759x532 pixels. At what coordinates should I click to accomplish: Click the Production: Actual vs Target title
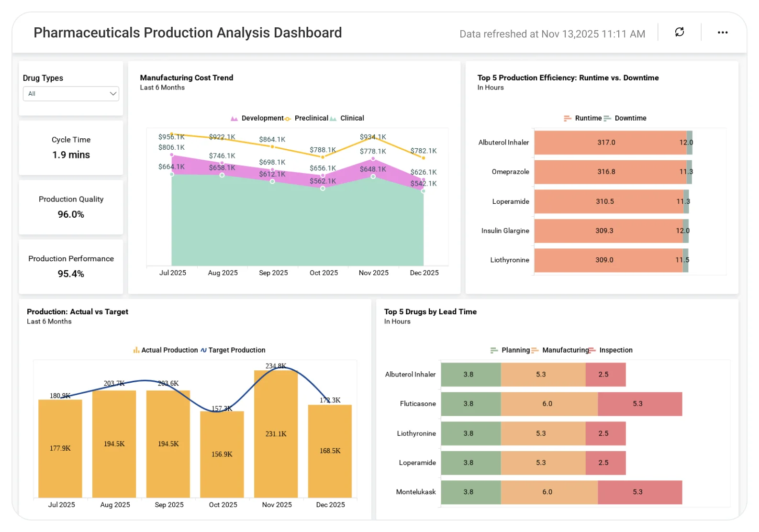(78, 311)
